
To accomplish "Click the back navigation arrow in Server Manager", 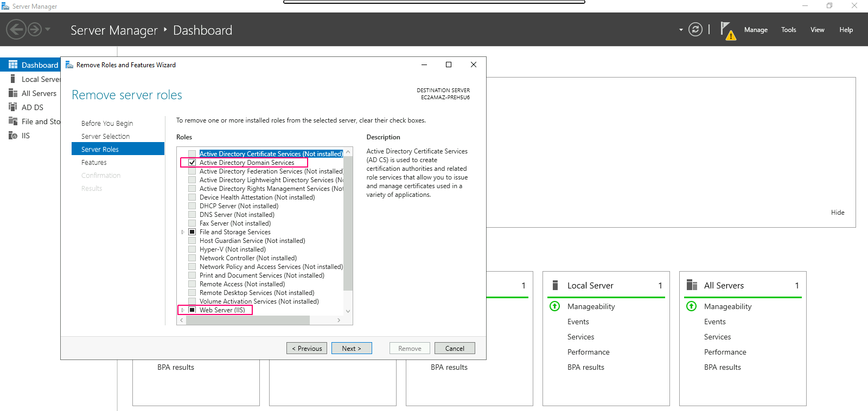I will 16,29.
